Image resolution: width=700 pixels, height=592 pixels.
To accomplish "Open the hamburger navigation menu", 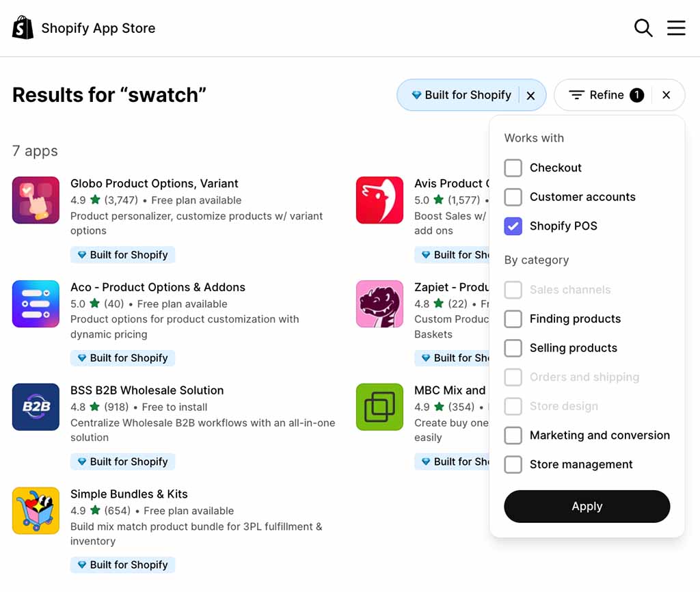I will [x=676, y=28].
